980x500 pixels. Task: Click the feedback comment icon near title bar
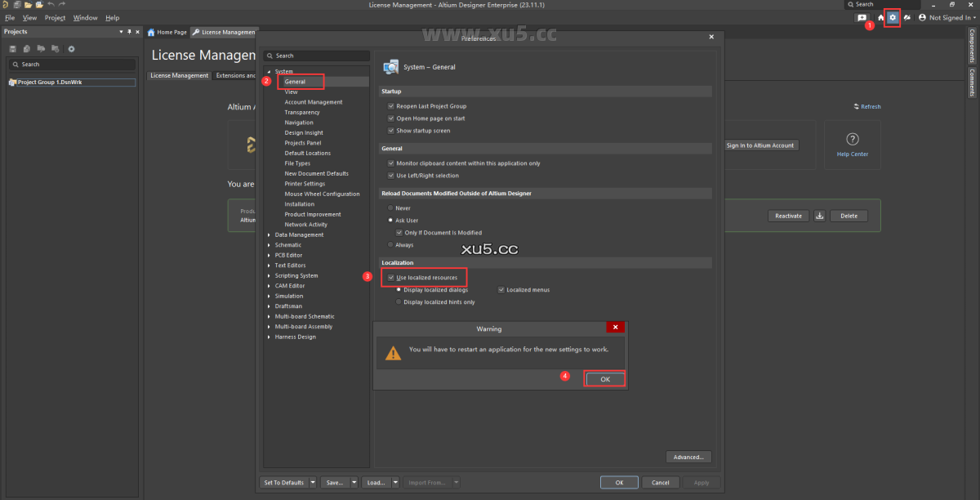point(862,17)
